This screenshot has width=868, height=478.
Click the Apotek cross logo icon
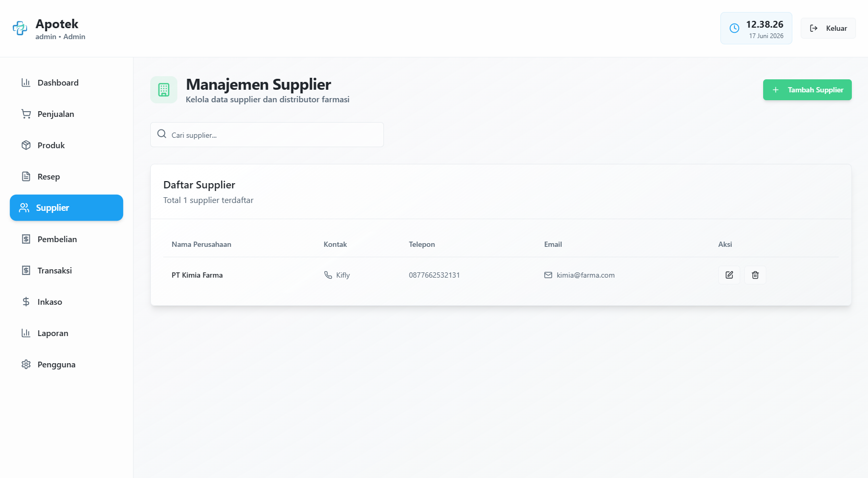(x=20, y=28)
